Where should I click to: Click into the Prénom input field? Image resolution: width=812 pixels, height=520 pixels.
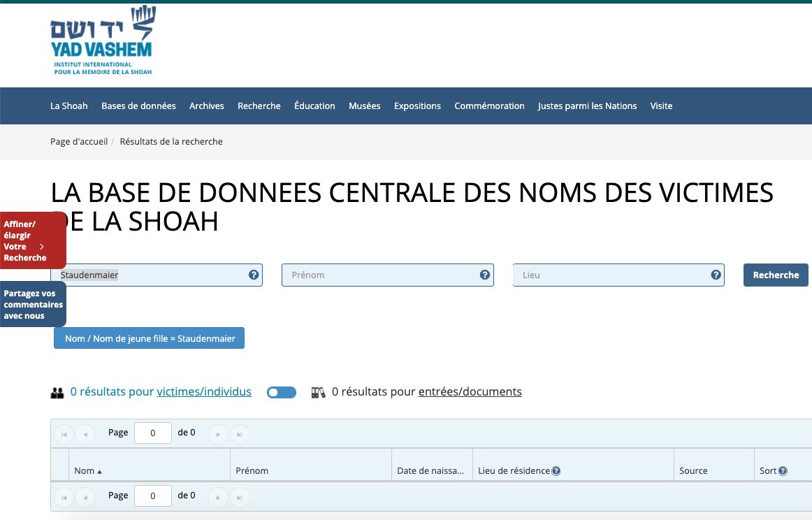(381, 275)
